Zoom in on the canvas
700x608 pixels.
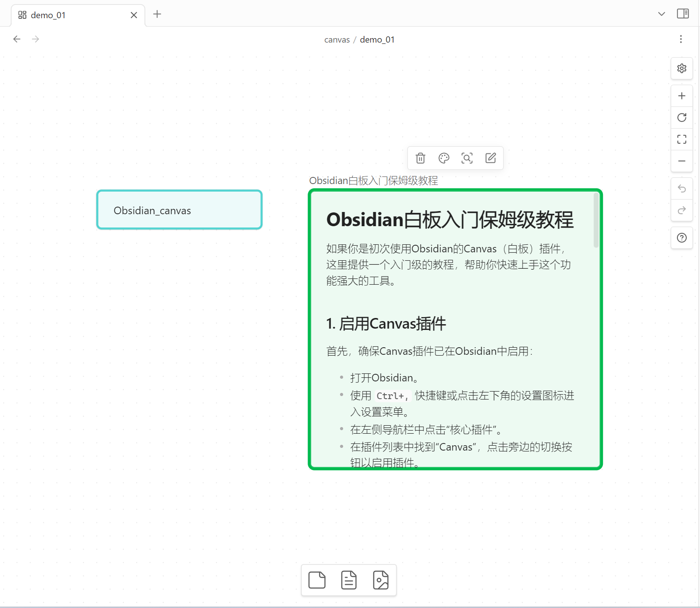(x=682, y=96)
